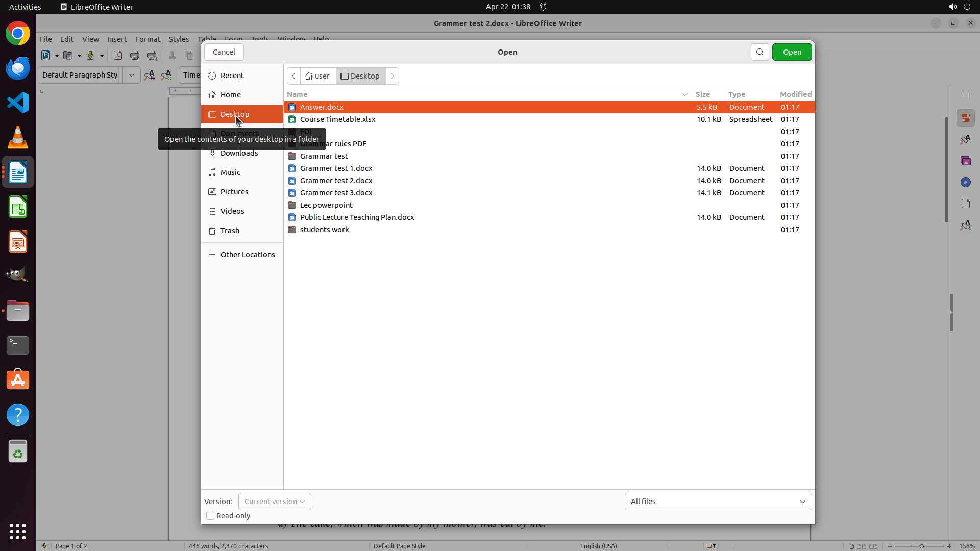980x551 pixels.
Task: Launch LibreOffice Calc from the dock
Action: pos(18,208)
